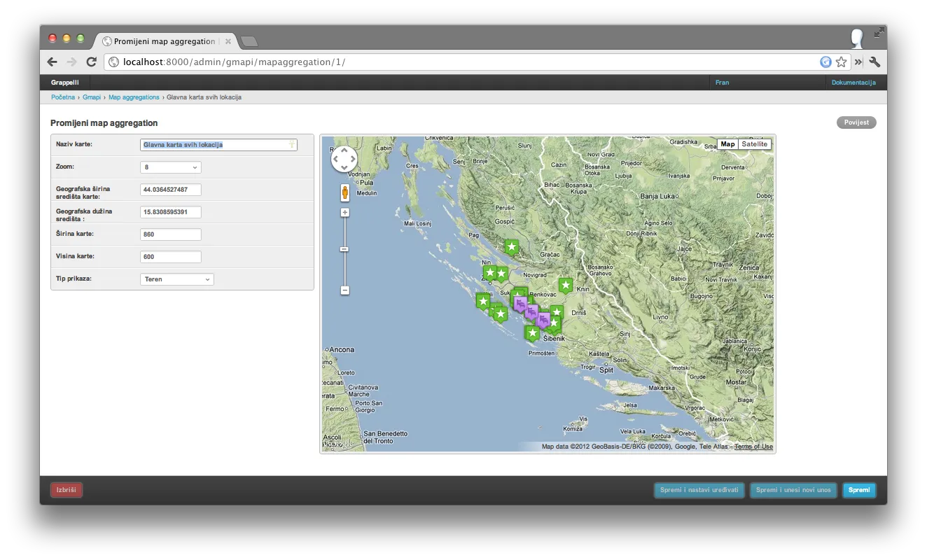Screen dimensions: 927x560
Task: Select the Map view type button
Action: click(x=727, y=144)
